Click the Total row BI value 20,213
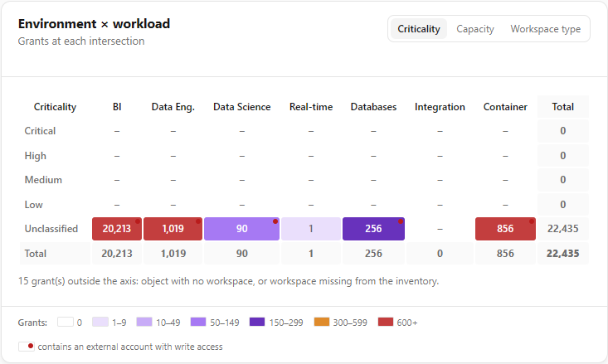The image size is (608, 364). click(x=117, y=254)
